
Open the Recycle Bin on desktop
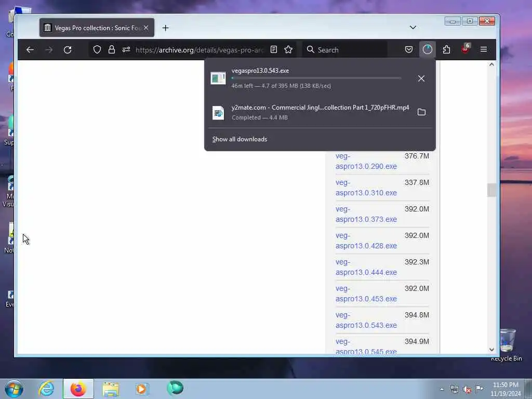point(507,344)
